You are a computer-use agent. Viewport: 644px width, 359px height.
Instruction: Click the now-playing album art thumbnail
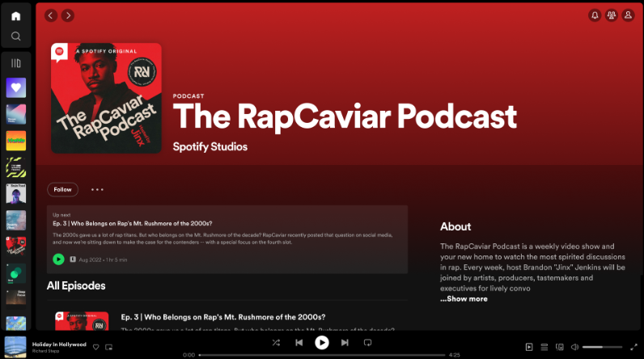[15, 347]
